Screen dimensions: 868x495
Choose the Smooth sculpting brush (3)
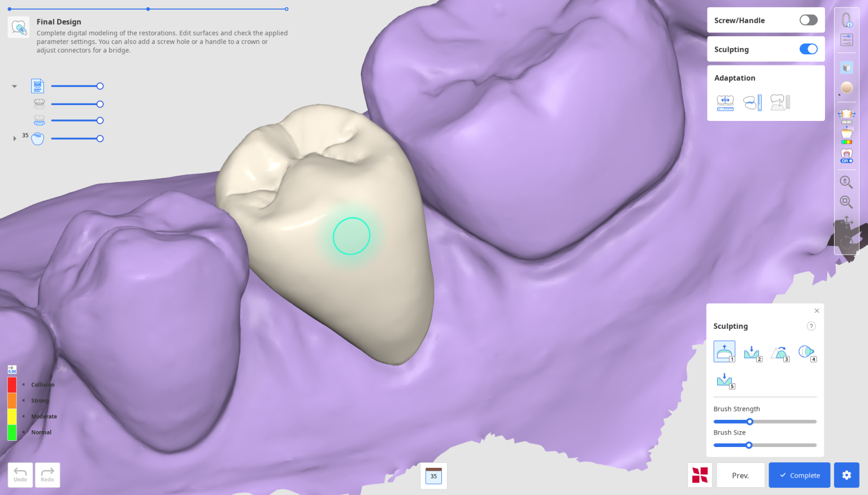pos(780,353)
